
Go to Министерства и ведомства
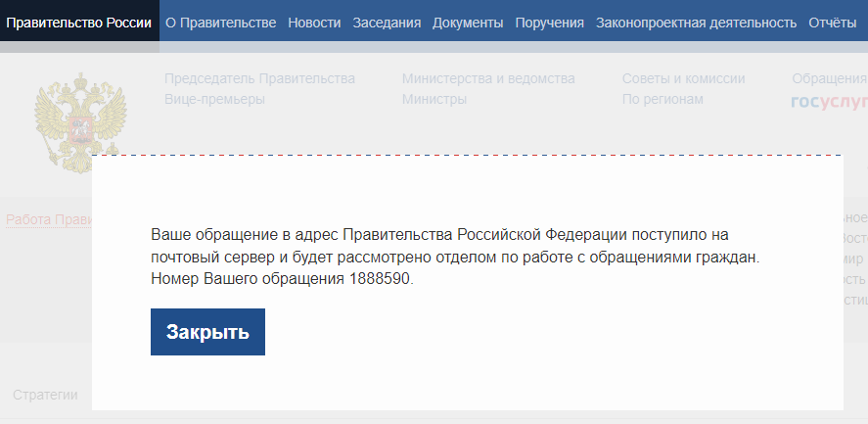click(x=488, y=78)
